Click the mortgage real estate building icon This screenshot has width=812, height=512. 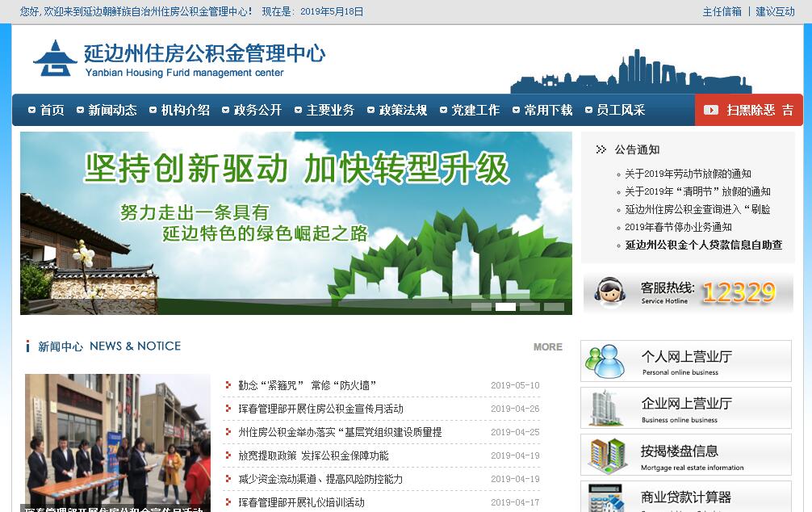point(607,455)
